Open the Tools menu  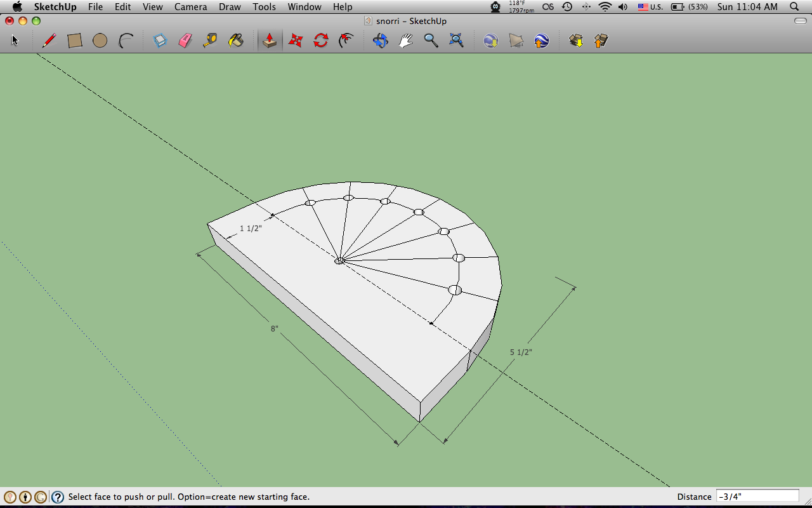pos(264,7)
